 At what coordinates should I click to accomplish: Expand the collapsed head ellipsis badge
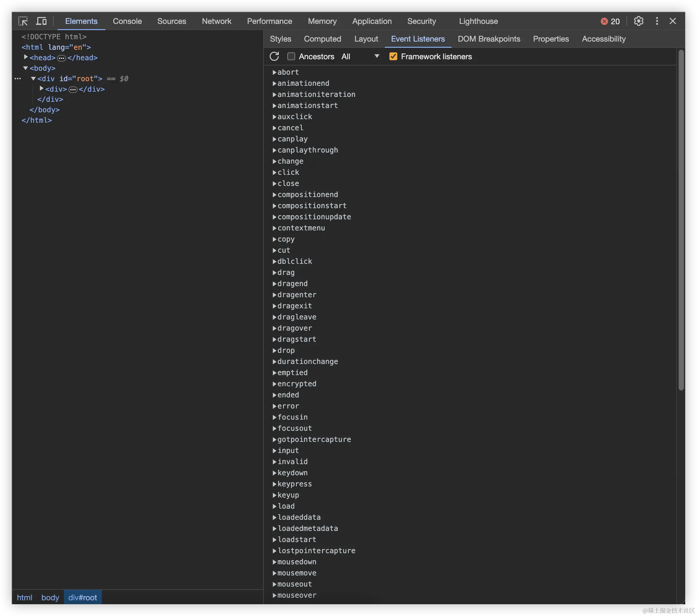click(x=62, y=58)
